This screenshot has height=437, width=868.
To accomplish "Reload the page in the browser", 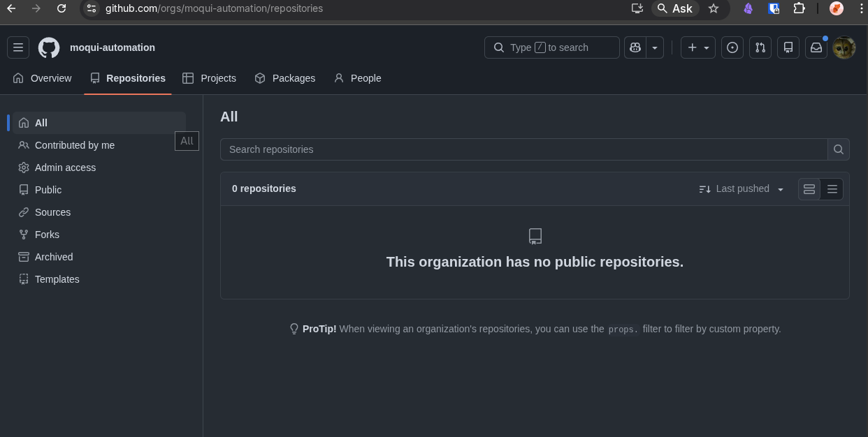I will 62,8.
